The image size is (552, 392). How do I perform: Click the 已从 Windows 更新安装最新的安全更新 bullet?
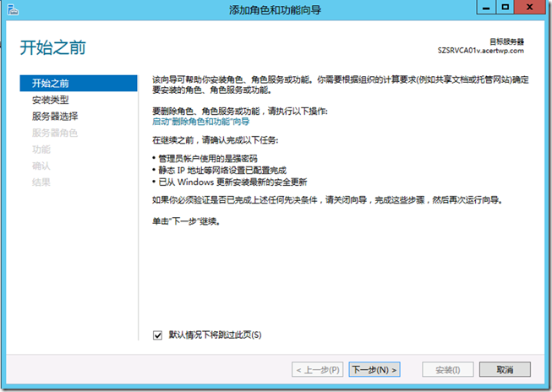232,182
